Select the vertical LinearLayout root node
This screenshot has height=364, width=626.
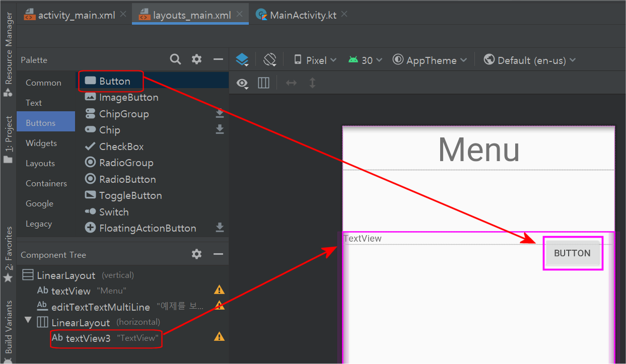122,275
